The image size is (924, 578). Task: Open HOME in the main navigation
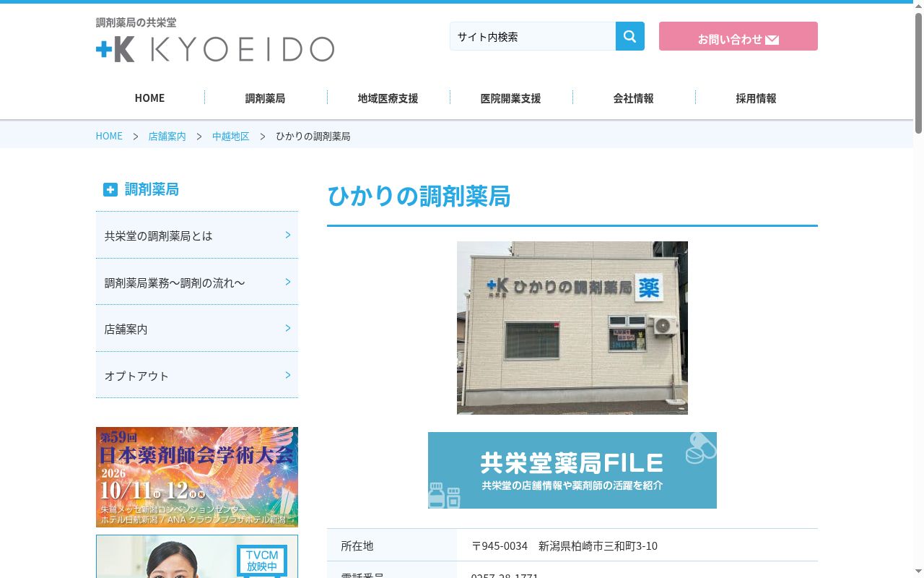[x=149, y=98]
